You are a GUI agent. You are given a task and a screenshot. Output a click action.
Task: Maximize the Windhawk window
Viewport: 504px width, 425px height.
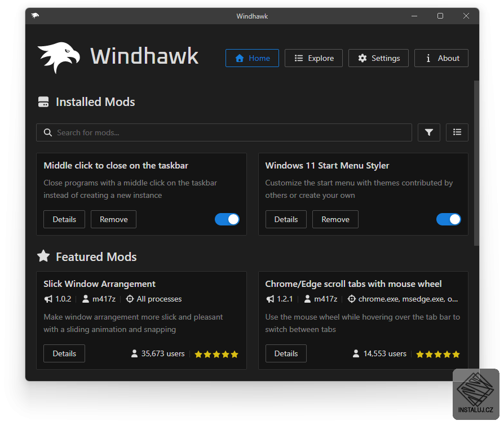(440, 16)
